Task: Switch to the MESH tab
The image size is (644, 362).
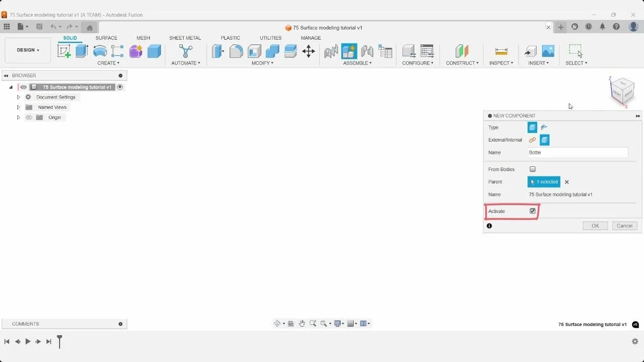Action: point(143,38)
